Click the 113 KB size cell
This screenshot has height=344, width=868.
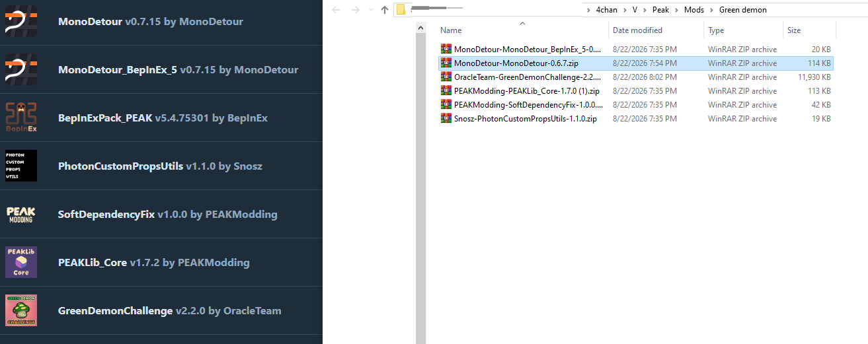(819, 91)
